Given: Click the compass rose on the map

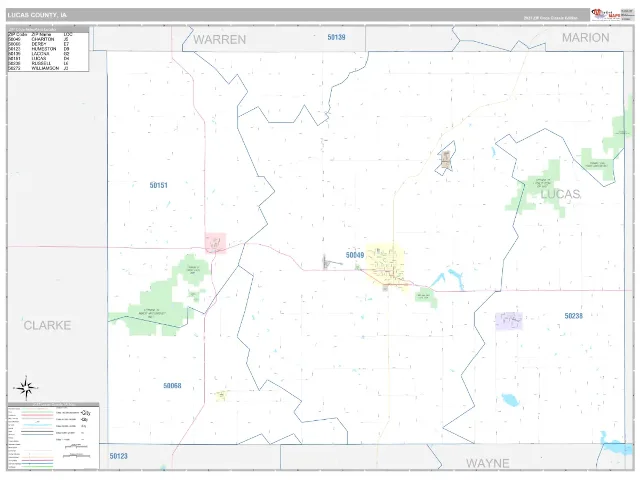Looking at the screenshot, I should point(26,388).
